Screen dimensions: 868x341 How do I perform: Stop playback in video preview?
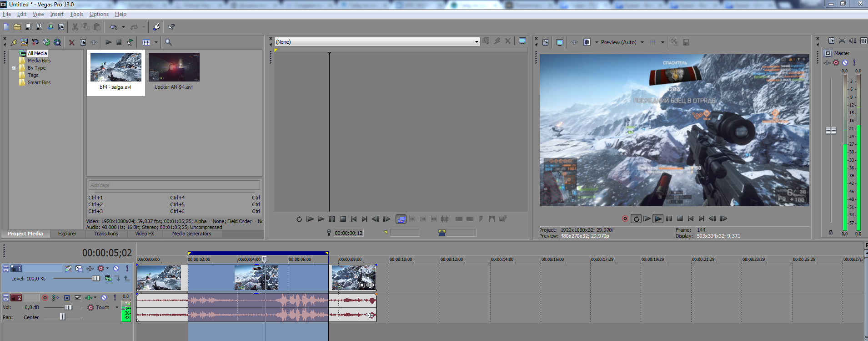click(680, 219)
